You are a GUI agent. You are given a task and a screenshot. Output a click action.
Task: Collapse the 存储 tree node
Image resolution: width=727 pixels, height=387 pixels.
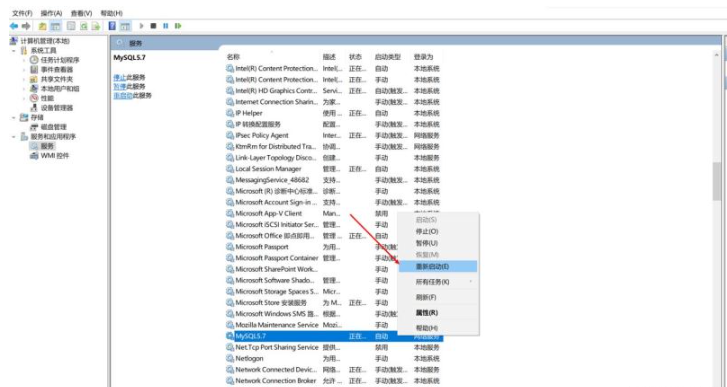click(x=14, y=118)
